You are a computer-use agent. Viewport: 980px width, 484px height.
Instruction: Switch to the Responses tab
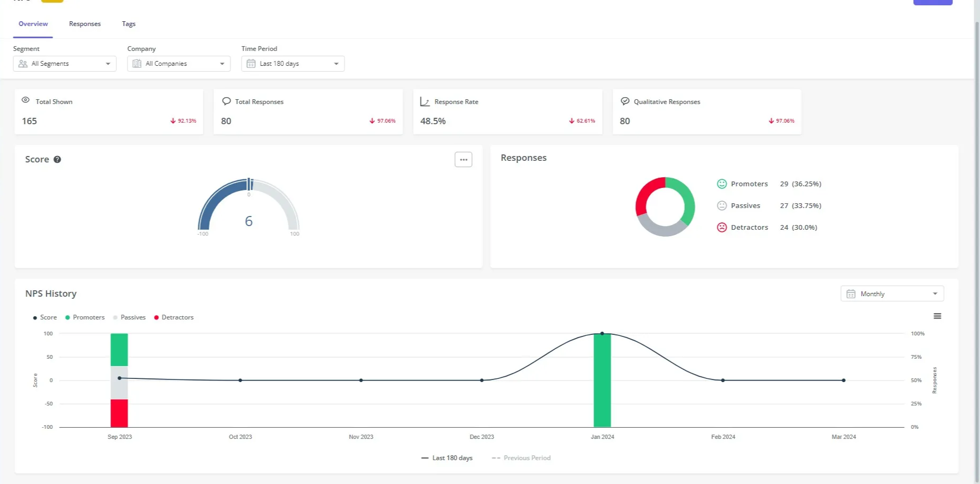84,23
